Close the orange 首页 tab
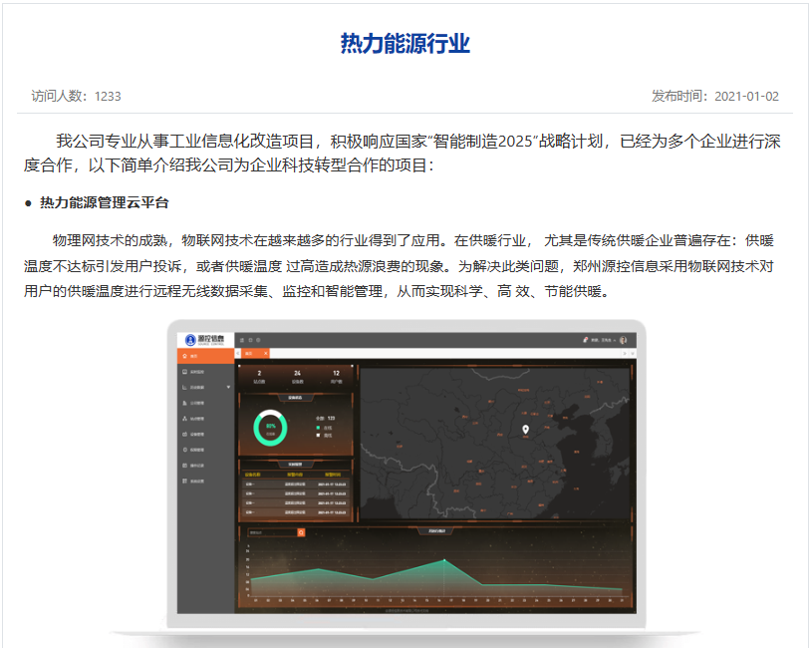 point(265,354)
